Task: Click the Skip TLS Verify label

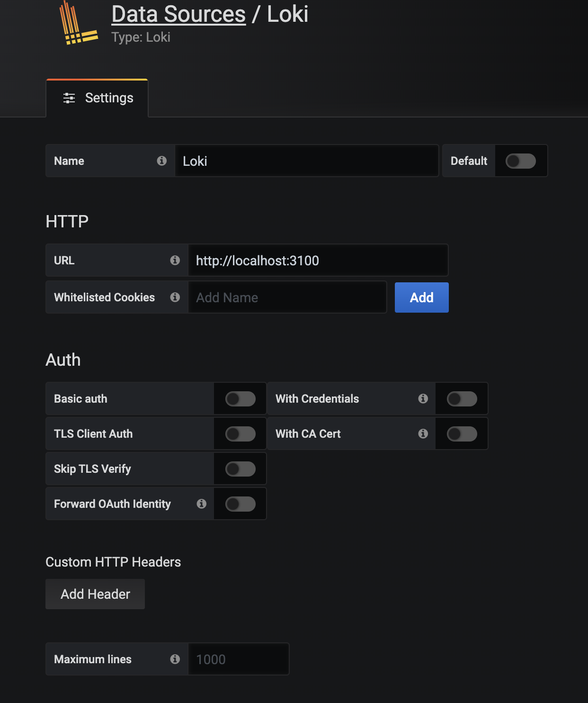Action: click(92, 469)
